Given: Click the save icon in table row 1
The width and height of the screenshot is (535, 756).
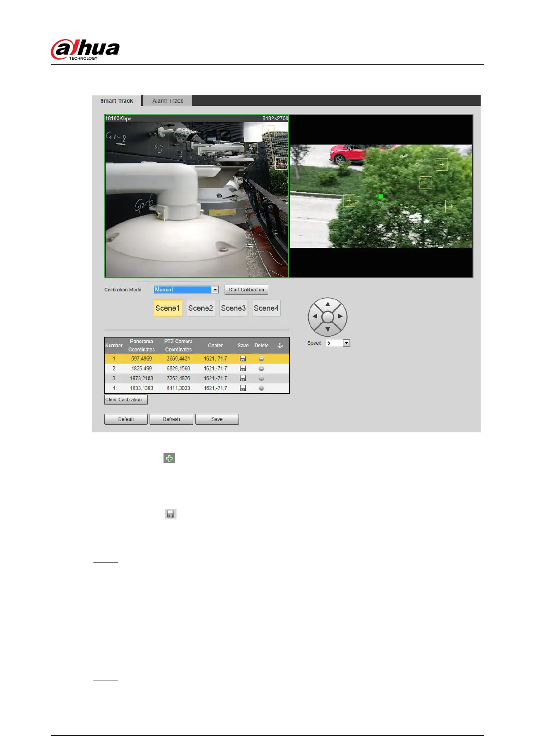Looking at the screenshot, I should coord(243,359).
